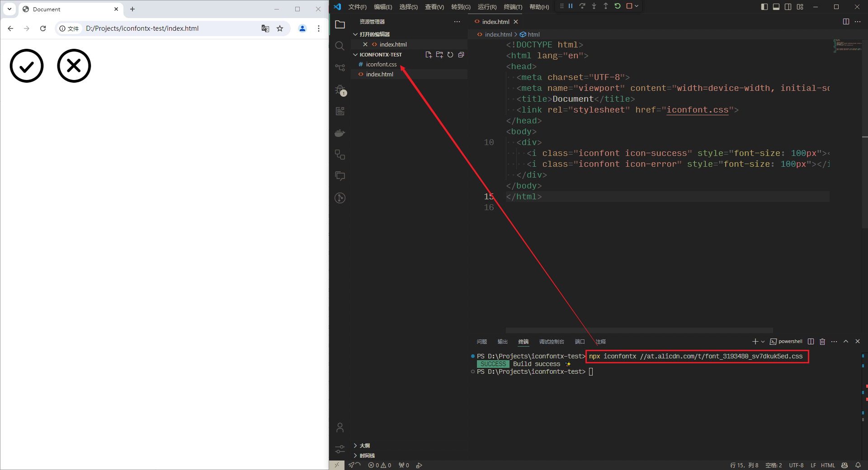Image resolution: width=868 pixels, height=470 pixels.
Task: Click the browser address bar
Action: point(172,28)
